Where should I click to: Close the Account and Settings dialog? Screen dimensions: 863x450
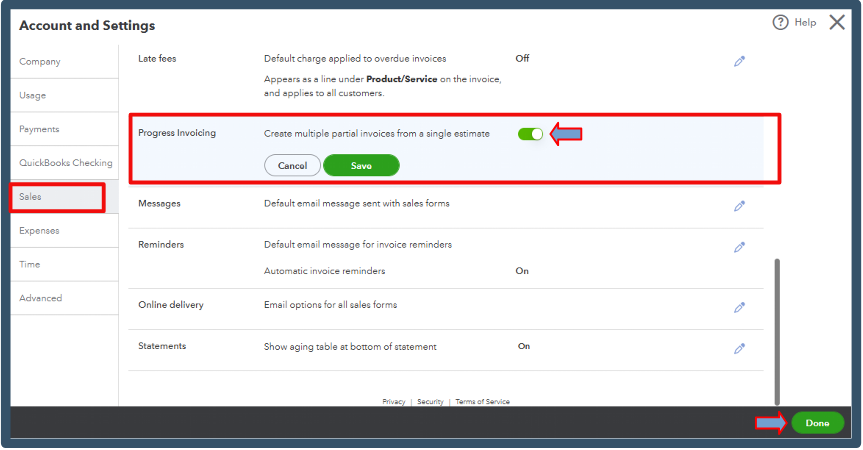(837, 23)
